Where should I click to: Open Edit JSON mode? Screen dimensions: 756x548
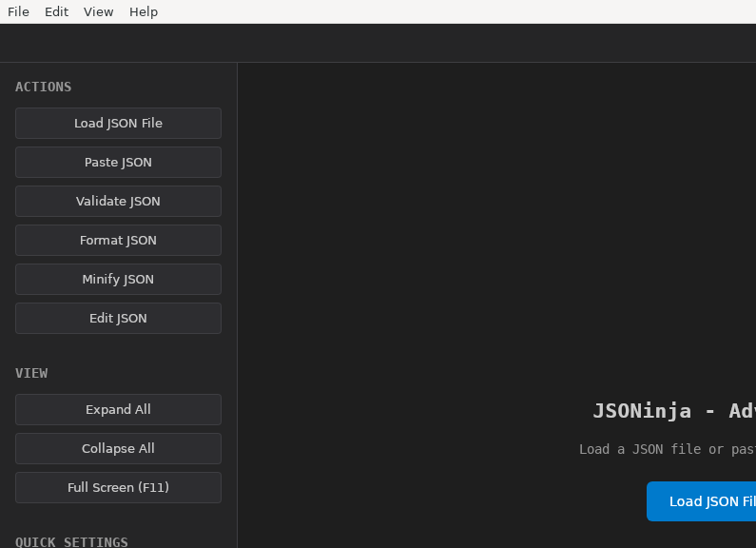118,319
